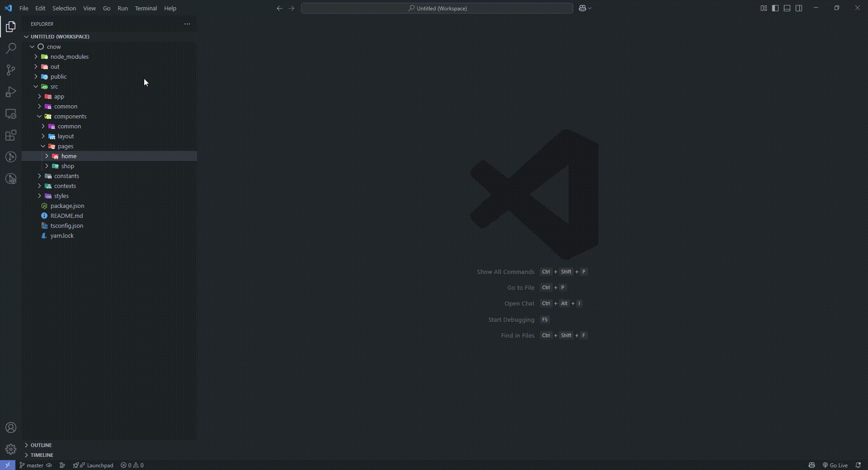
Task: Expand the app folder
Action: pyautogui.click(x=109, y=96)
